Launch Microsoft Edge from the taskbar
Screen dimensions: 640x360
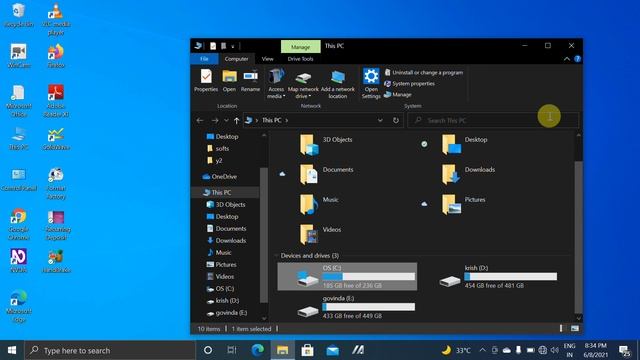tap(258, 350)
